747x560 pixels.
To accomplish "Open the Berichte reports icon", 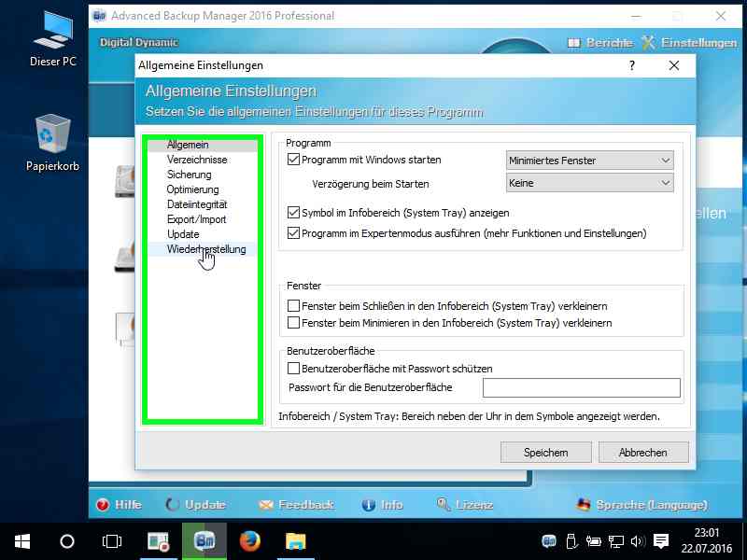I will (x=574, y=43).
